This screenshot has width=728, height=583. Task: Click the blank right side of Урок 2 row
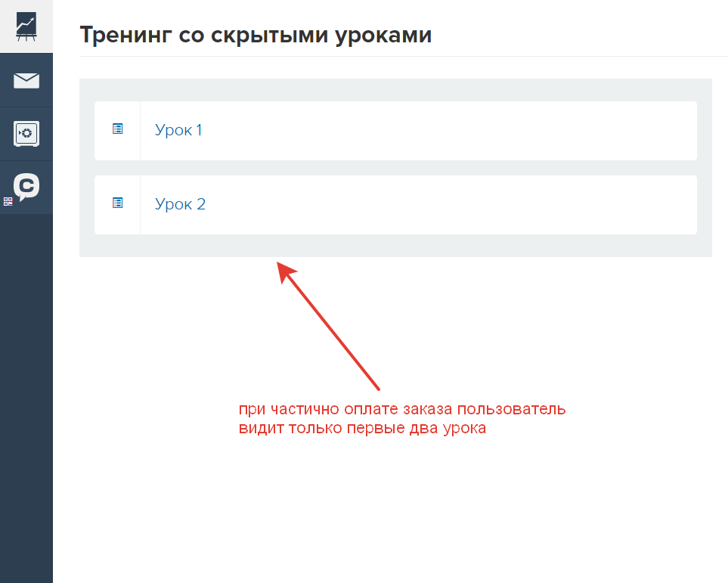(x=529, y=204)
